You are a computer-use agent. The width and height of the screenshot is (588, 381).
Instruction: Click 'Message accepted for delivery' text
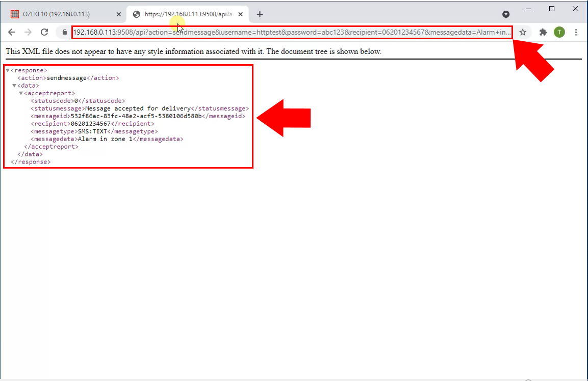click(x=138, y=108)
